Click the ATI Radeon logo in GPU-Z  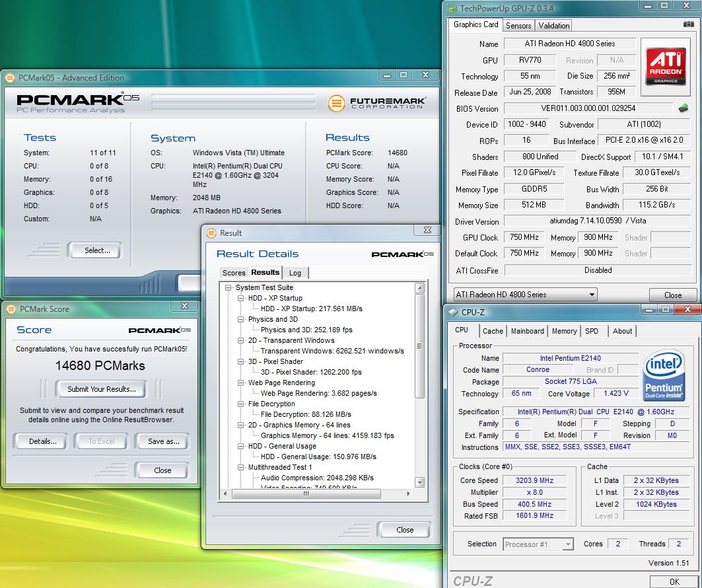click(666, 67)
